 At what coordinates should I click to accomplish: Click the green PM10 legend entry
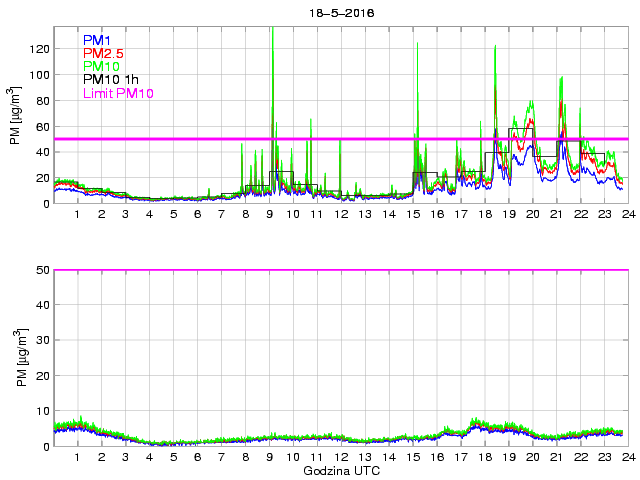tap(101, 67)
